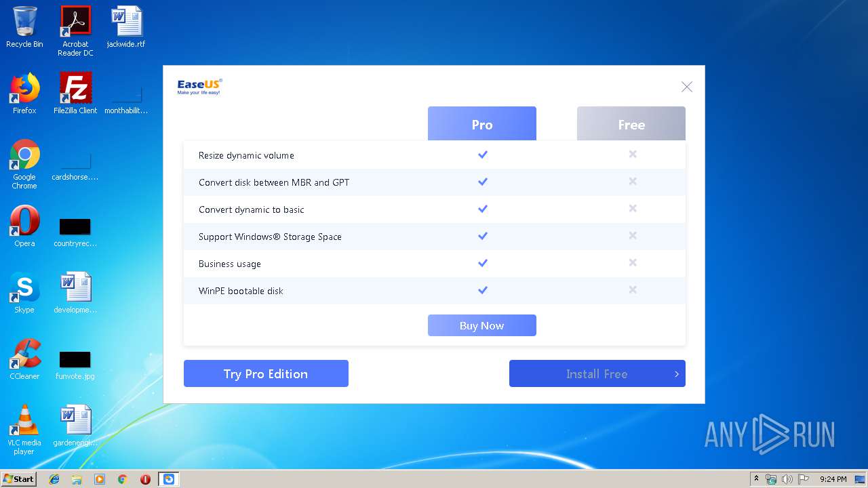Close the EaseUS installer dialog

click(x=687, y=87)
